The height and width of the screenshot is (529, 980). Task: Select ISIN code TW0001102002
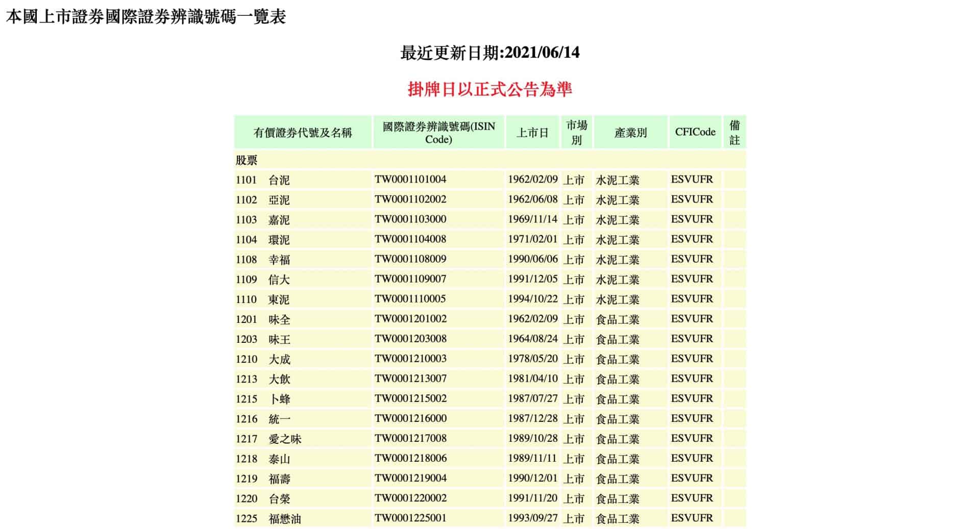[x=439, y=200]
